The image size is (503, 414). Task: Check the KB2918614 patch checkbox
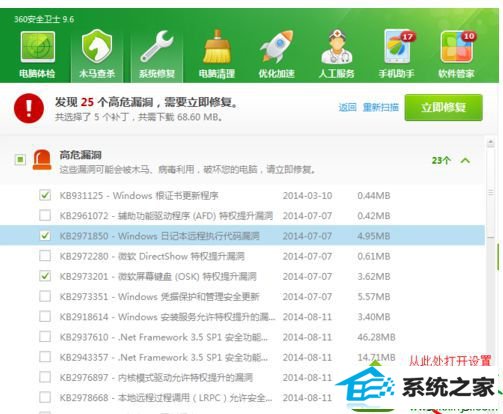(45, 316)
